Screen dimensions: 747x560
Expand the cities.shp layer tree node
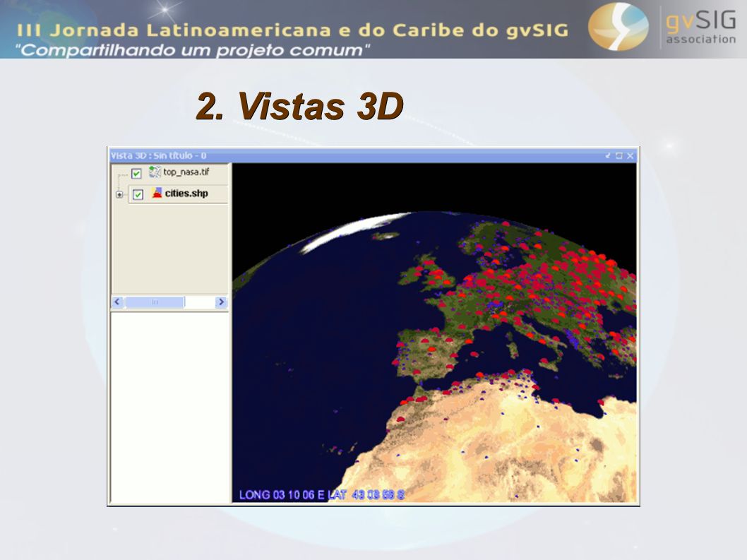[119, 194]
